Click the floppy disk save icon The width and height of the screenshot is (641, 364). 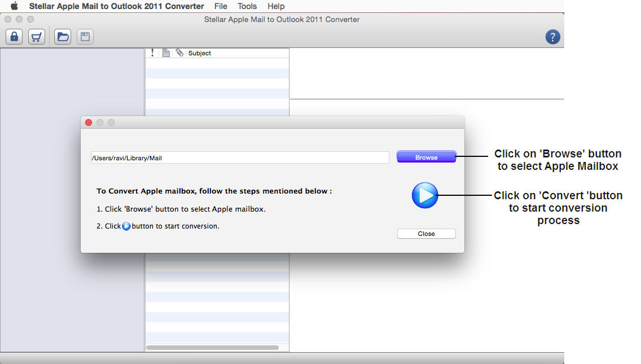click(x=85, y=37)
